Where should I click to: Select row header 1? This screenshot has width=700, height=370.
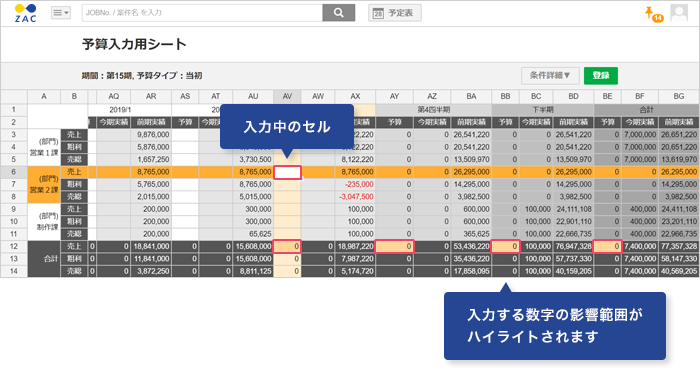click(x=14, y=109)
